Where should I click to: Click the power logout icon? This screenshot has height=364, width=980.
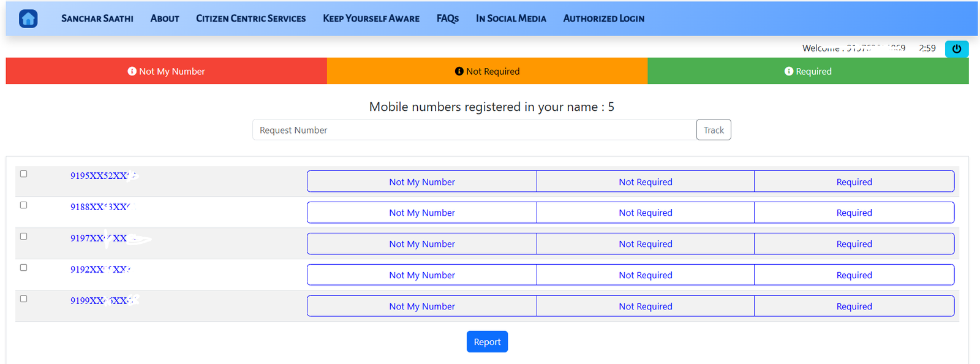pyautogui.click(x=956, y=49)
